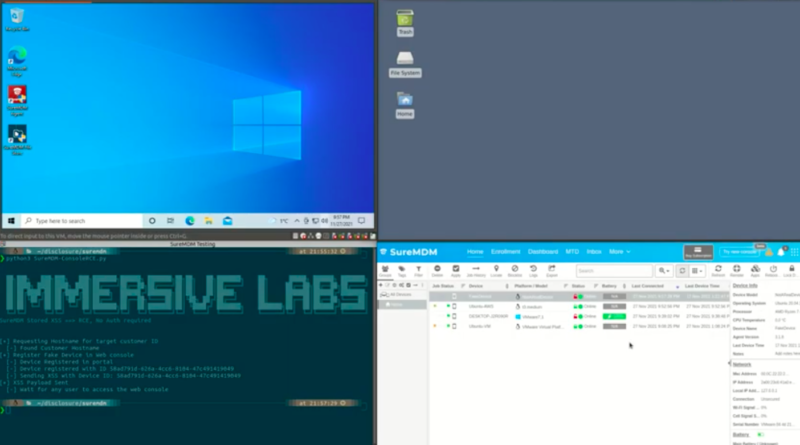Click the Battery column header

pyautogui.click(x=609, y=286)
